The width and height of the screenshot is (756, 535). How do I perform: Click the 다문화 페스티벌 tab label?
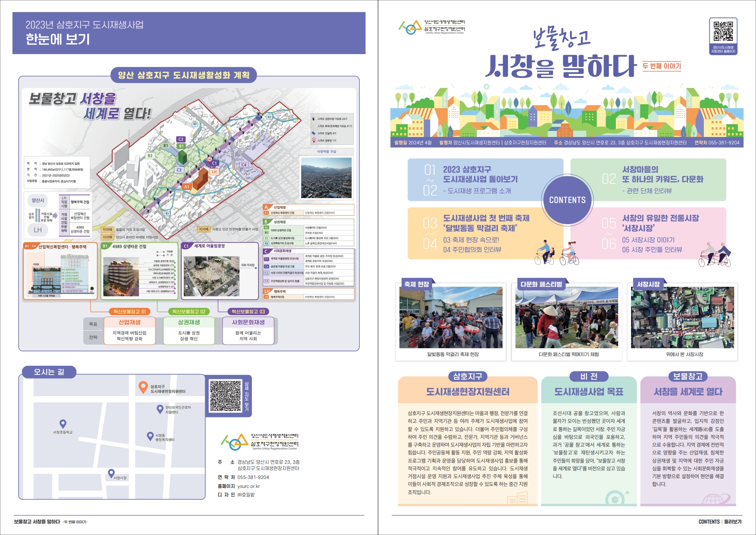tap(541, 284)
